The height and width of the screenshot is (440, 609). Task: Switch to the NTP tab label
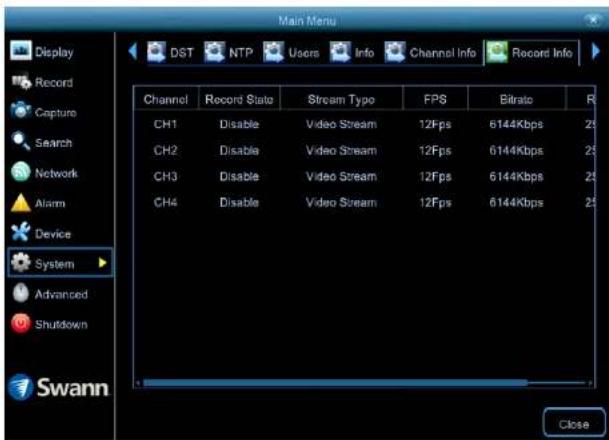(x=241, y=52)
